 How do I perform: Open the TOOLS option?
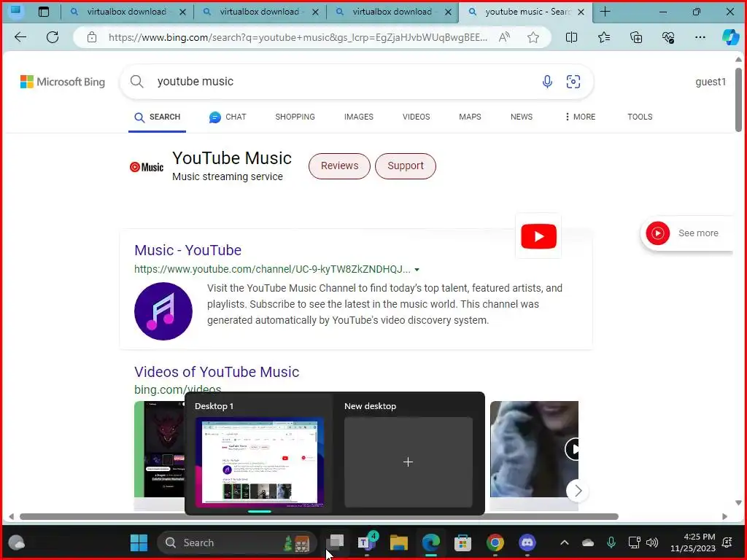(640, 117)
